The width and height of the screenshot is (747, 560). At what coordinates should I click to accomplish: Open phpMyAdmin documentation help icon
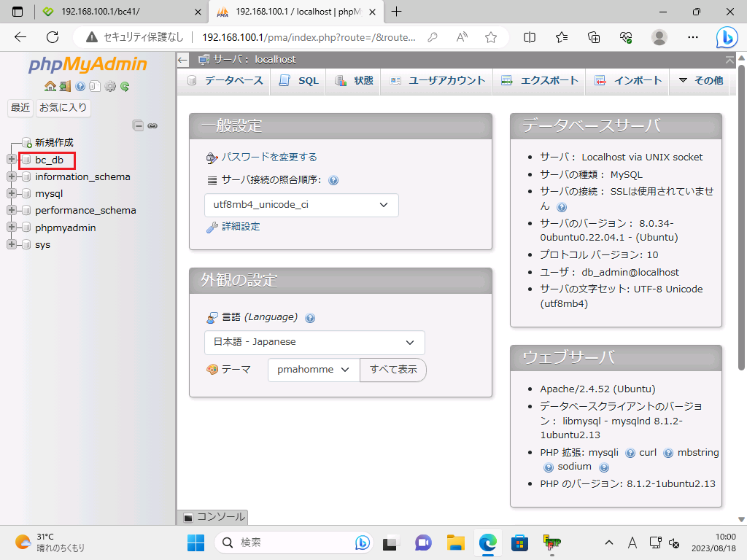pyautogui.click(x=80, y=86)
